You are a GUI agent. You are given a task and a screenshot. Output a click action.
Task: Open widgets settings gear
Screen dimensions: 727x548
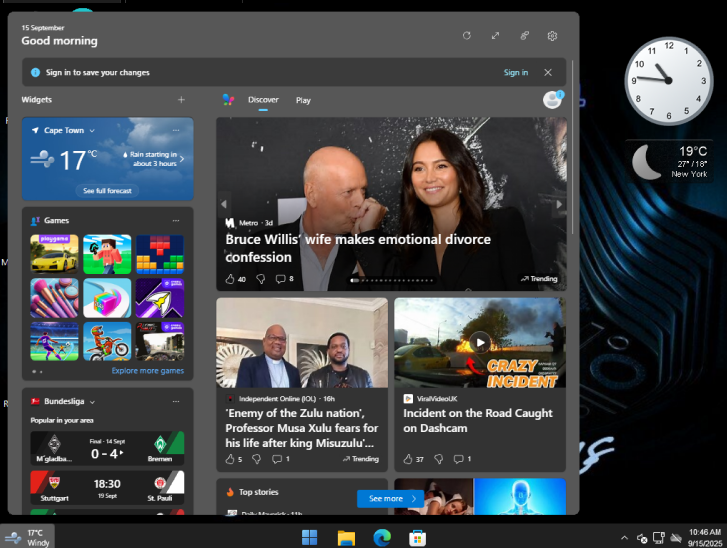pos(552,36)
